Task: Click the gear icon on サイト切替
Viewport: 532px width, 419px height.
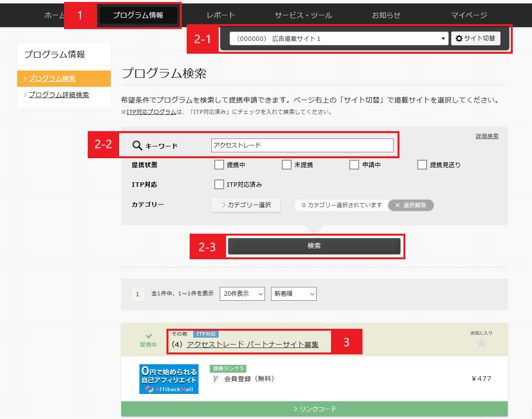Action: pyautogui.click(x=459, y=39)
